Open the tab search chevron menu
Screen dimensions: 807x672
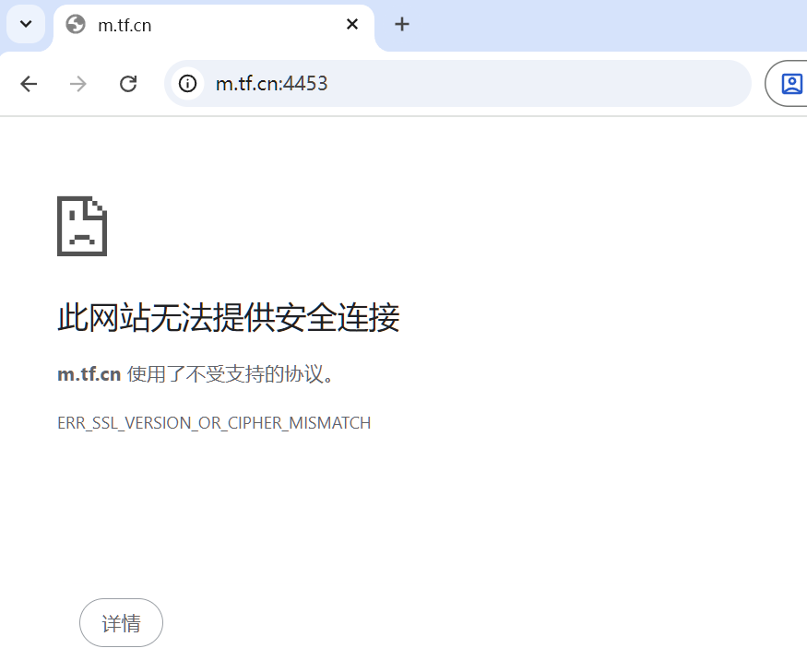click(x=24, y=25)
